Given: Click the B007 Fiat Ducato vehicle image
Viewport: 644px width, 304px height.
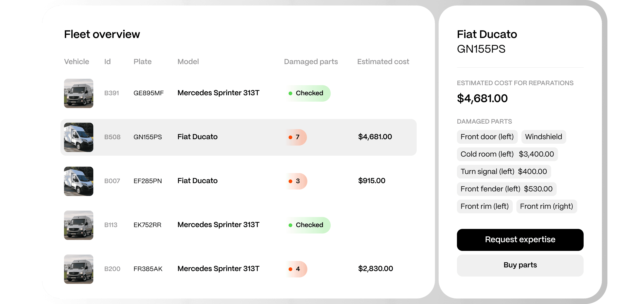Looking at the screenshot, I should (x=78, y=181).
